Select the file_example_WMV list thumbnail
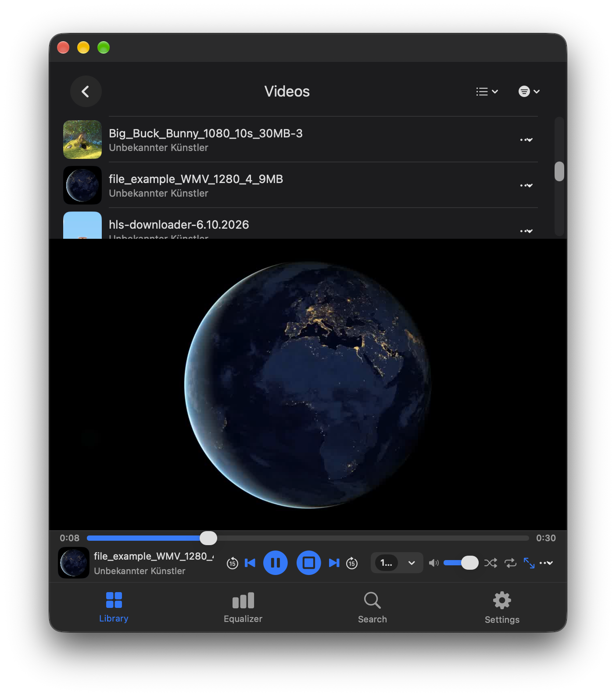The image size is (616, 697). coord(82,185)
